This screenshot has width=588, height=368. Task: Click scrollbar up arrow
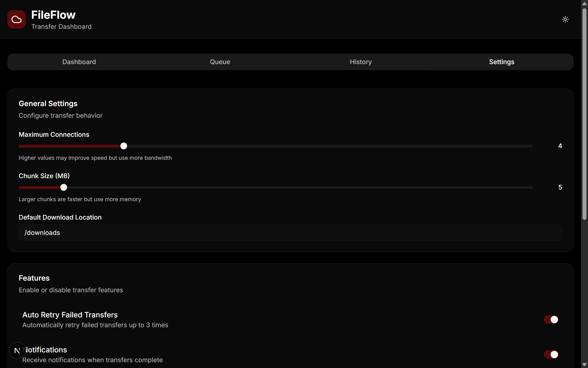[x=584, y=4]
